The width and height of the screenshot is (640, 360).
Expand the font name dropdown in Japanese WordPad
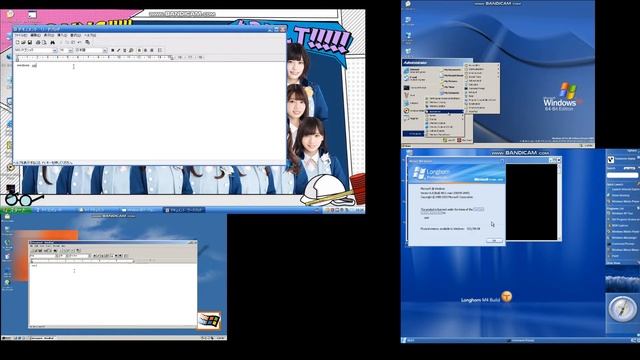tap(55, 50)
